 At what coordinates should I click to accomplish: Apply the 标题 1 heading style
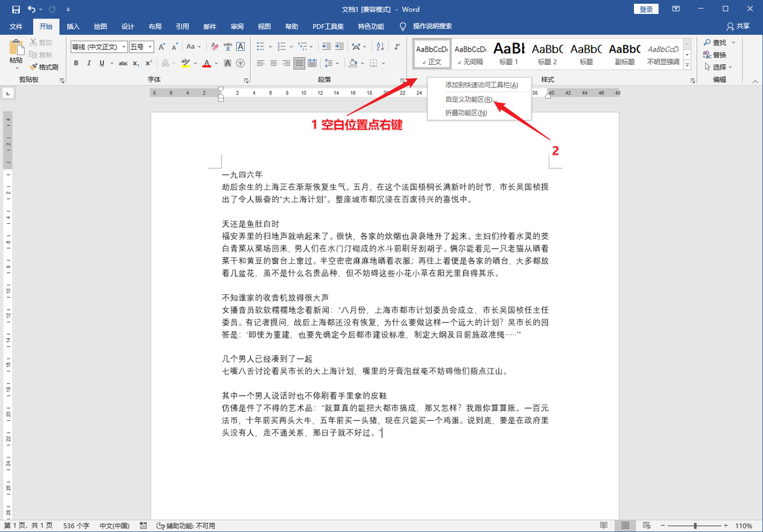click(509, 53)
